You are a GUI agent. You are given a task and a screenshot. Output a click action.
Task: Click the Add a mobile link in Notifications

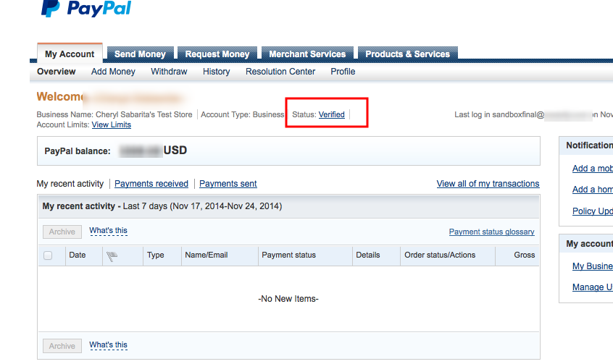pyautogui.click(x=592, y=169)
